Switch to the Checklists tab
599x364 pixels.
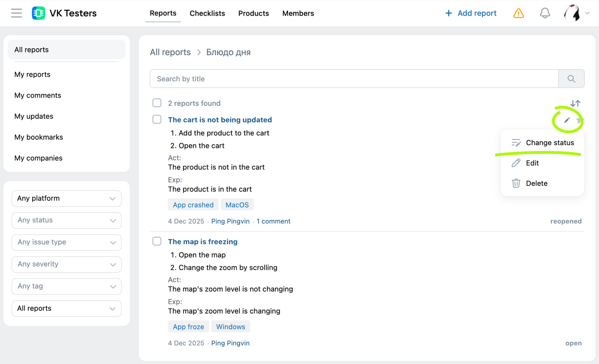(207, 13)
